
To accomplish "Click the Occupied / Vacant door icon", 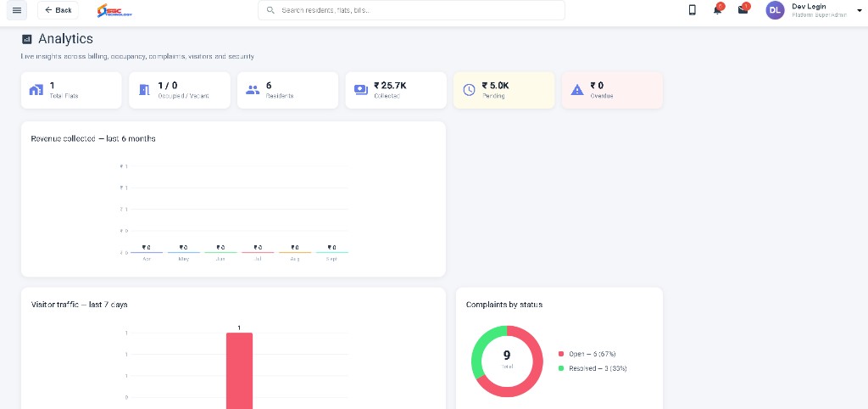I will point(144,90).
